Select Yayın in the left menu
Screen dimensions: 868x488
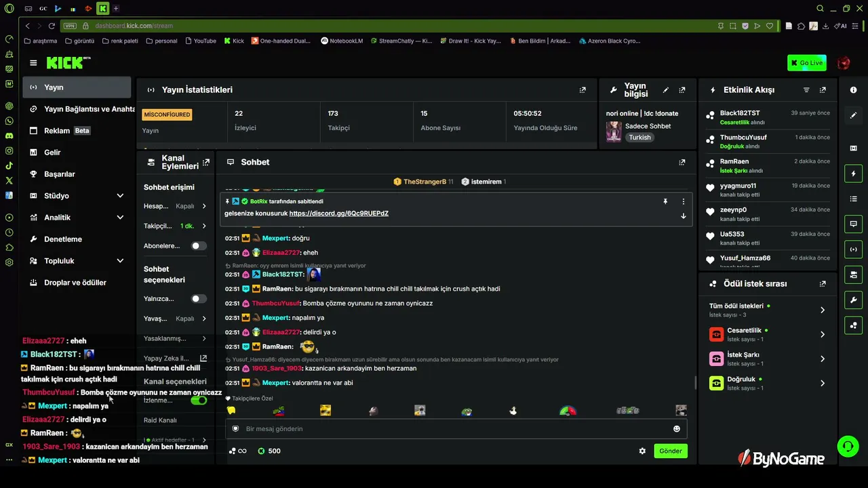coord(77,87)
